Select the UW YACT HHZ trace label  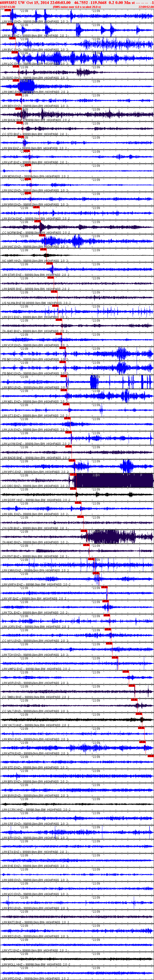click(x=35, y=725)
